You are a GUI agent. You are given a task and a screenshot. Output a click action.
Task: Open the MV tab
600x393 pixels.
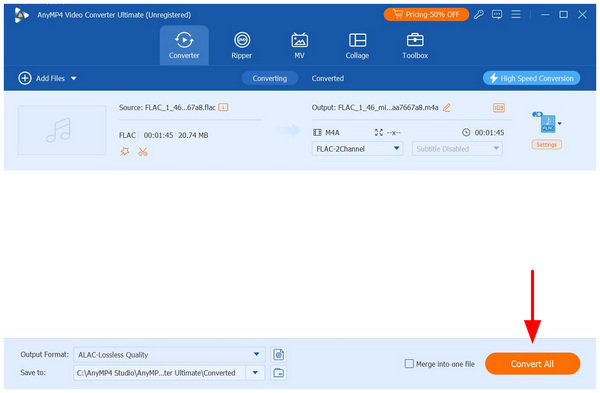(299, 46)
